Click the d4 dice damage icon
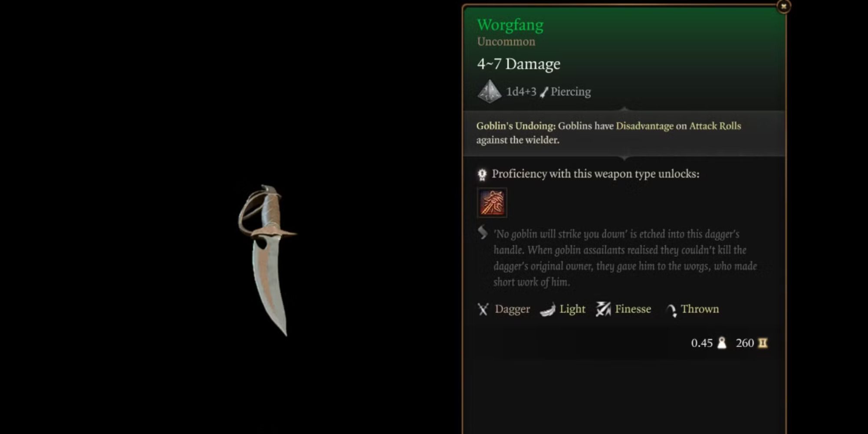The height and width of the screenshot is (434, 868). [490, 92]
